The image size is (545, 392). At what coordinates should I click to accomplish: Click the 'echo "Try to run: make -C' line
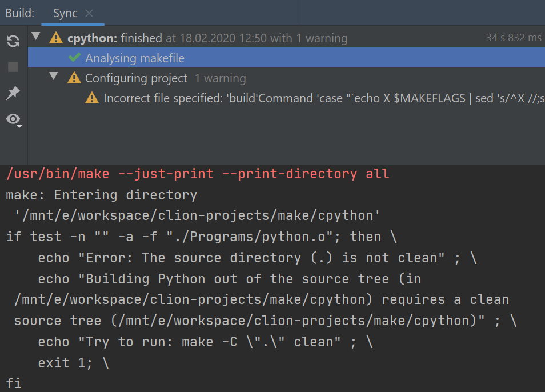point(206,342)
